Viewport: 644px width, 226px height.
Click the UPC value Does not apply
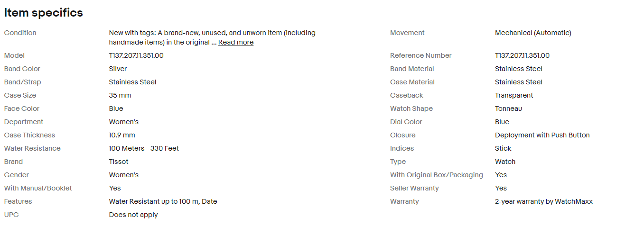133,215
